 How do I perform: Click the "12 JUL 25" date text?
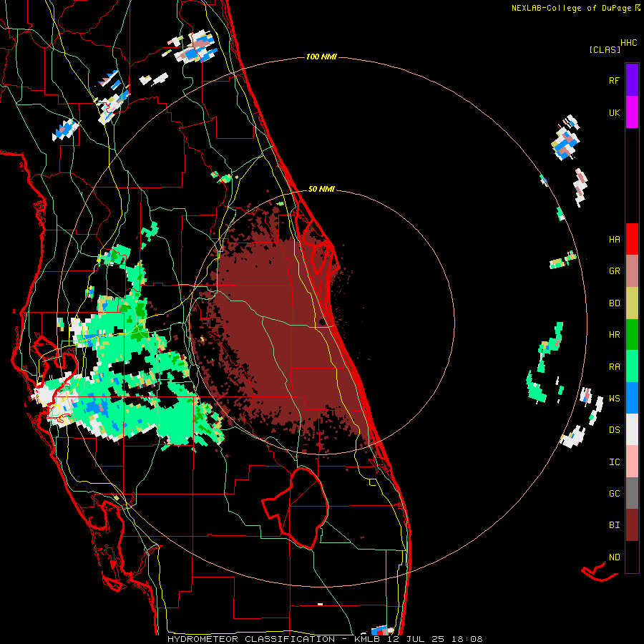coord(416,639)
